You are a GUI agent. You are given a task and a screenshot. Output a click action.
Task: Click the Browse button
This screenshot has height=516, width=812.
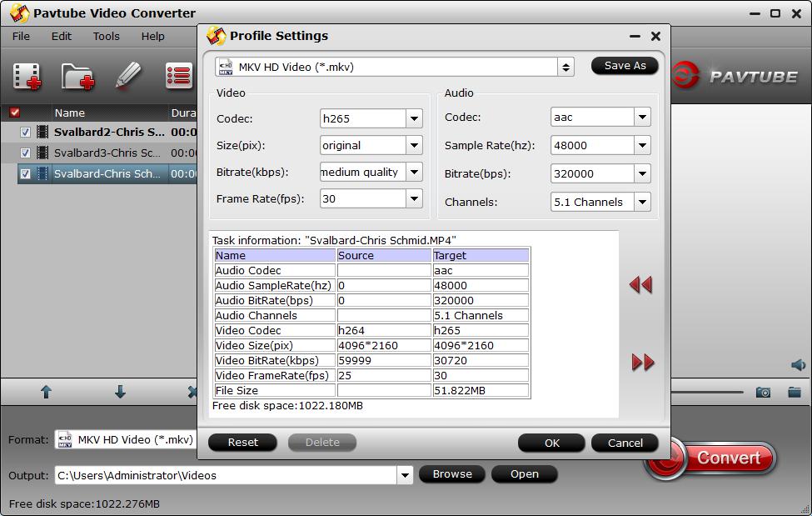point(452,474)
